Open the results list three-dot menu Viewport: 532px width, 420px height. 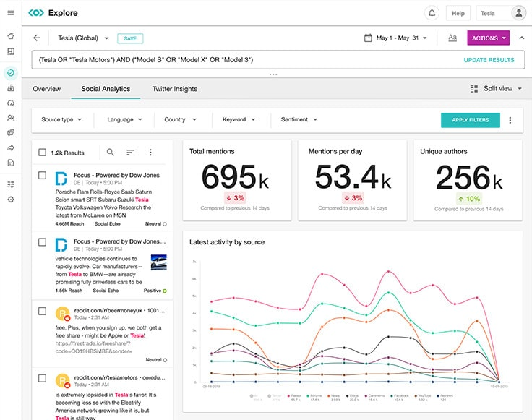click(x=150, y=153)
